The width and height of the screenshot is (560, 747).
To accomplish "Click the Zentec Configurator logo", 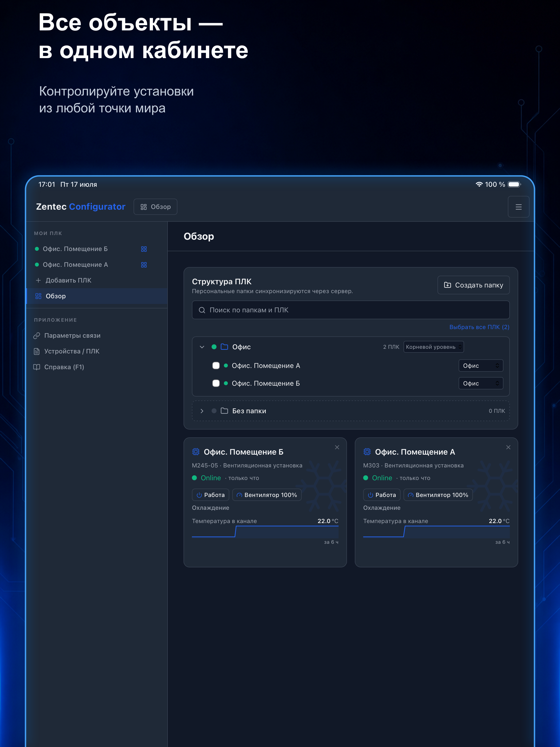I will point(81,207).
